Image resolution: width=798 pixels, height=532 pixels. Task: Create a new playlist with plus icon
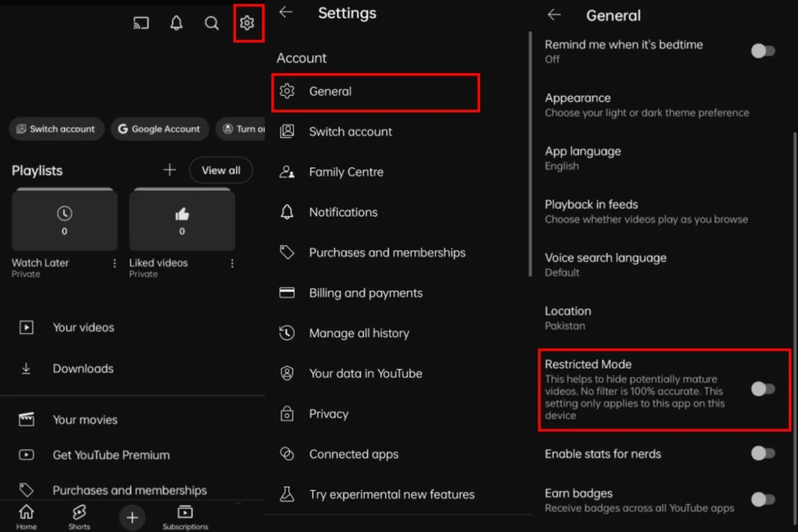coord(169,170)
